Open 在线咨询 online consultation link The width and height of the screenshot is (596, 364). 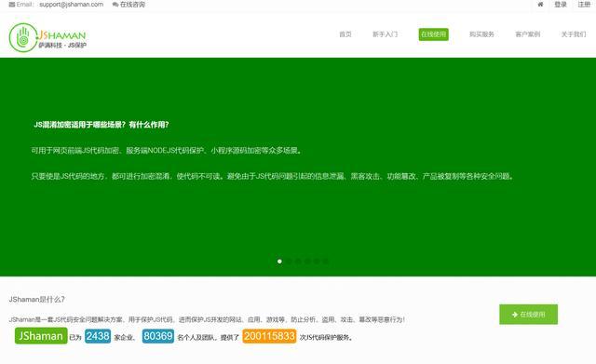point(132,5)
